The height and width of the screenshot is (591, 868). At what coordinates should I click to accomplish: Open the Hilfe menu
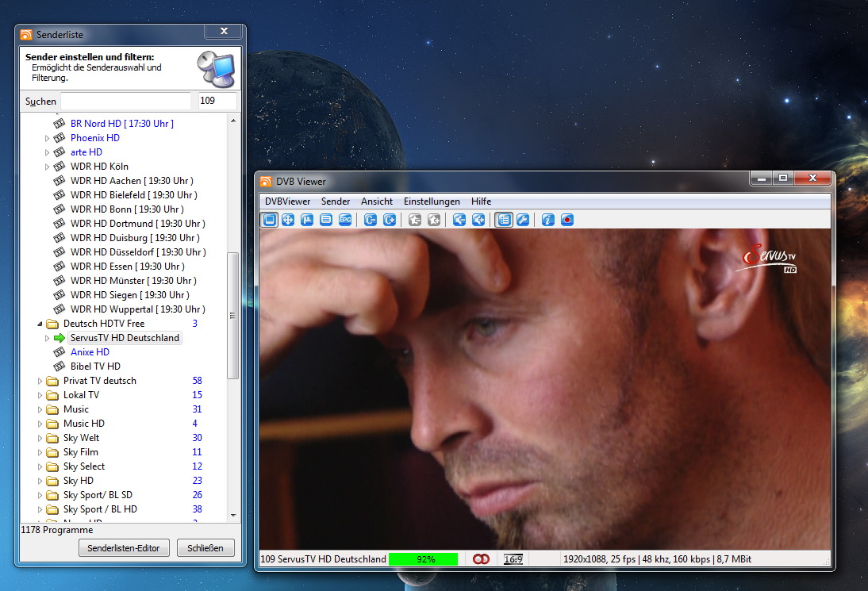tap(481, 201)
